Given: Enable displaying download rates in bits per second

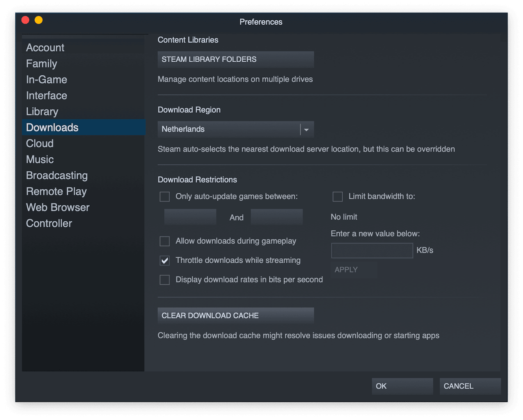Looking at the screenshot, I should (x=164, y=279).
